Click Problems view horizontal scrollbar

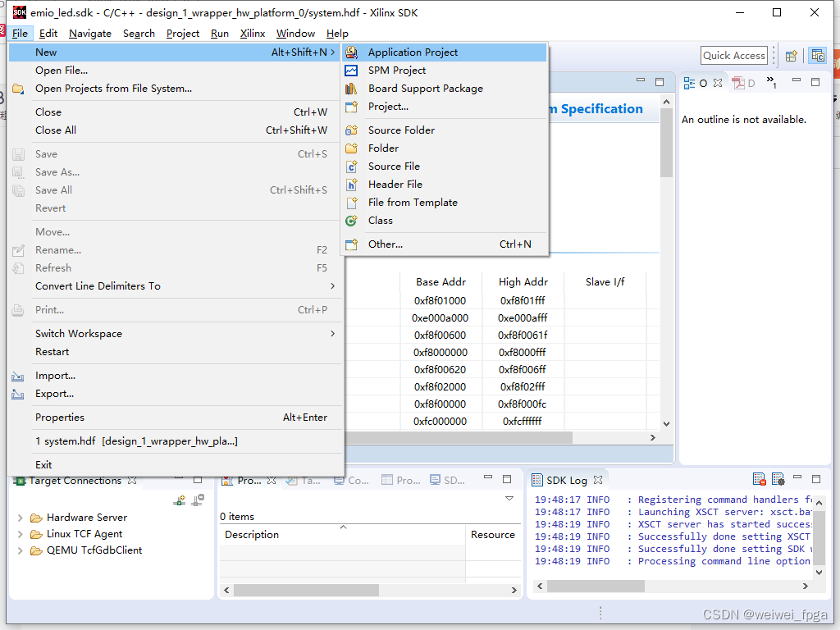tap(306, 591)
